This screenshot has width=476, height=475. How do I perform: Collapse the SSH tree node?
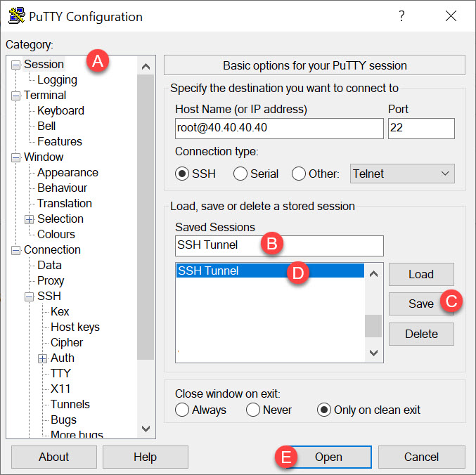[x=29, y=297]
